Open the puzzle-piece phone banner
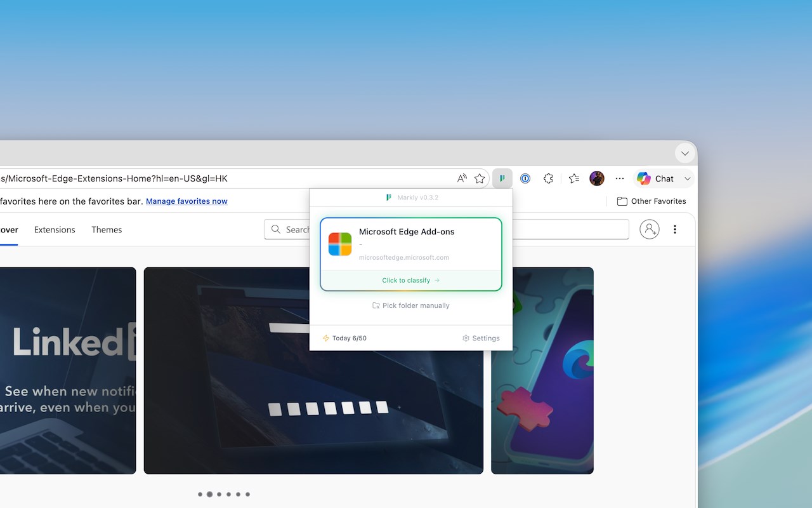This screenshot has width=812, height=508. click(542, 370)
